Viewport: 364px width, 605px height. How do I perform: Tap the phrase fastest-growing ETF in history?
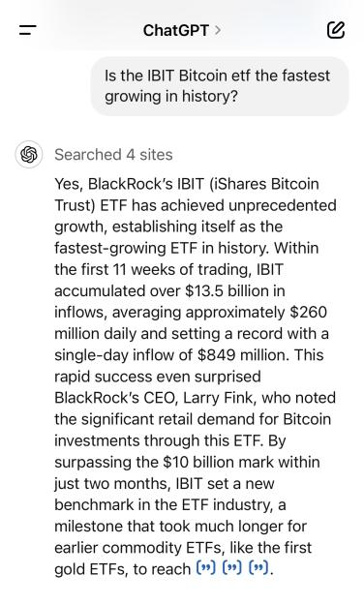161,248
